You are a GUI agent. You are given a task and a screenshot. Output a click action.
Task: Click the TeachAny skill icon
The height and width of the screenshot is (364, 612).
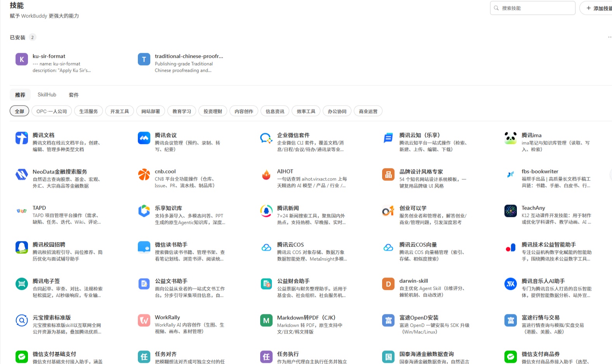511,211
